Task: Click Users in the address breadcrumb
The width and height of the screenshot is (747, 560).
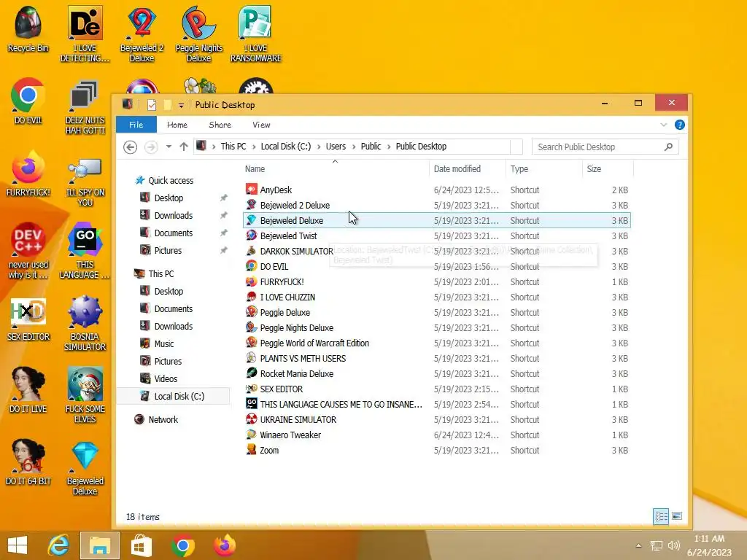Action: pos(336,147)
